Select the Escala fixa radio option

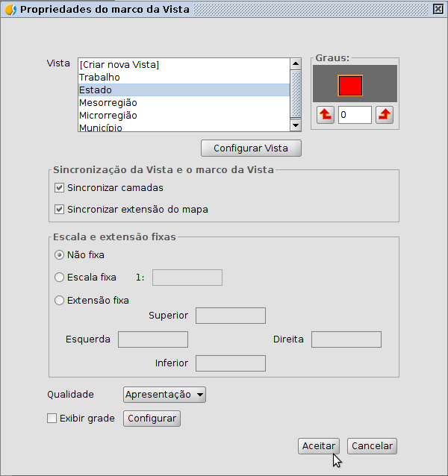point(60,278)
